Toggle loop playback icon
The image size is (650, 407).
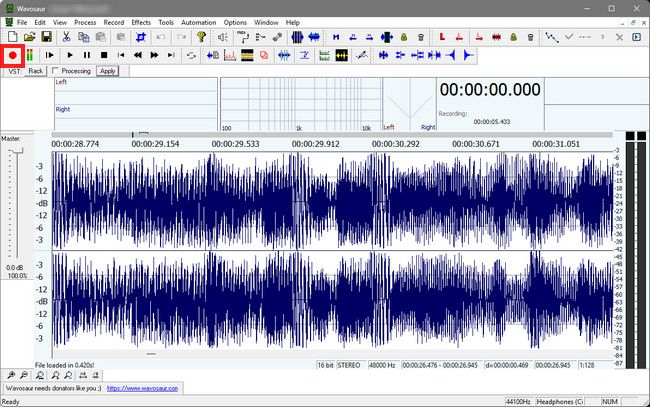tap(191, 55)
